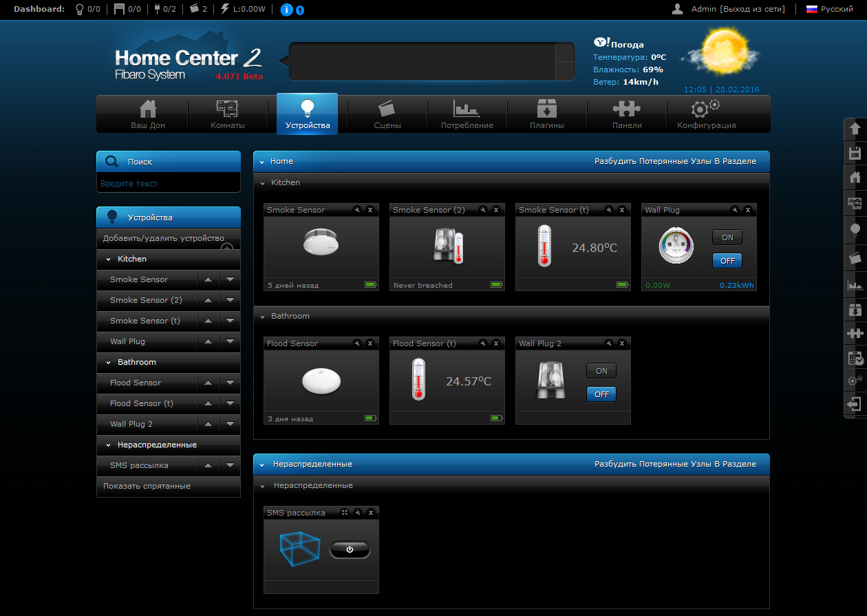
Task: Collapse the Home section header
Action: pyautogui.click(x=262, y=162)
